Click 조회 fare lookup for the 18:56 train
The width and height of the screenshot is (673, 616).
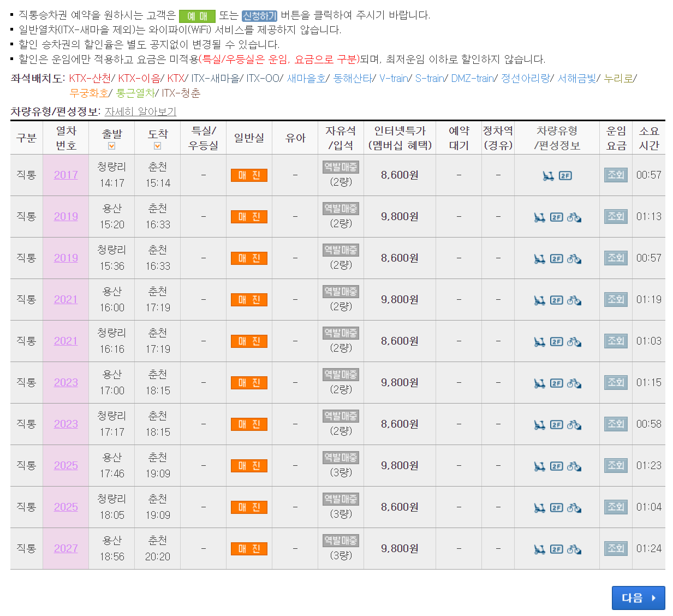pyautogui.click(x=616, y=548)
